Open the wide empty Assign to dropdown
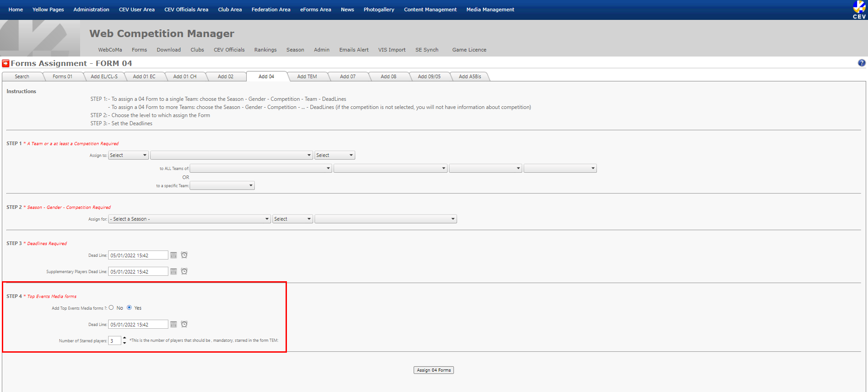The image size is (868, 392). point(232,155)
